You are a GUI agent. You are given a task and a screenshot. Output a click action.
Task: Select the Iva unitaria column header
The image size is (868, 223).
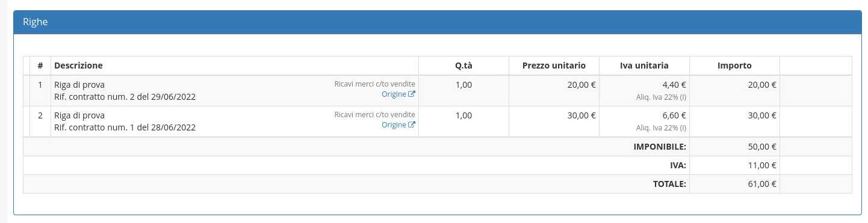coord(644,66)
